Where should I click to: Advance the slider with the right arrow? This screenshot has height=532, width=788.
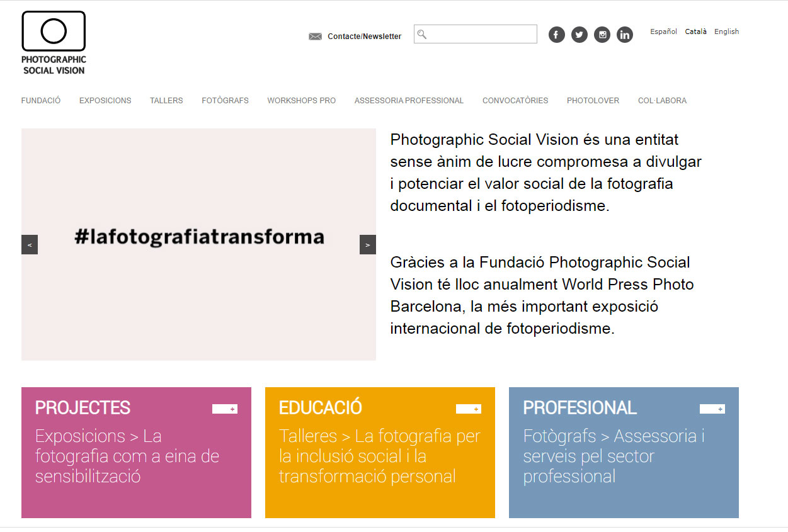tap(367, 244)
